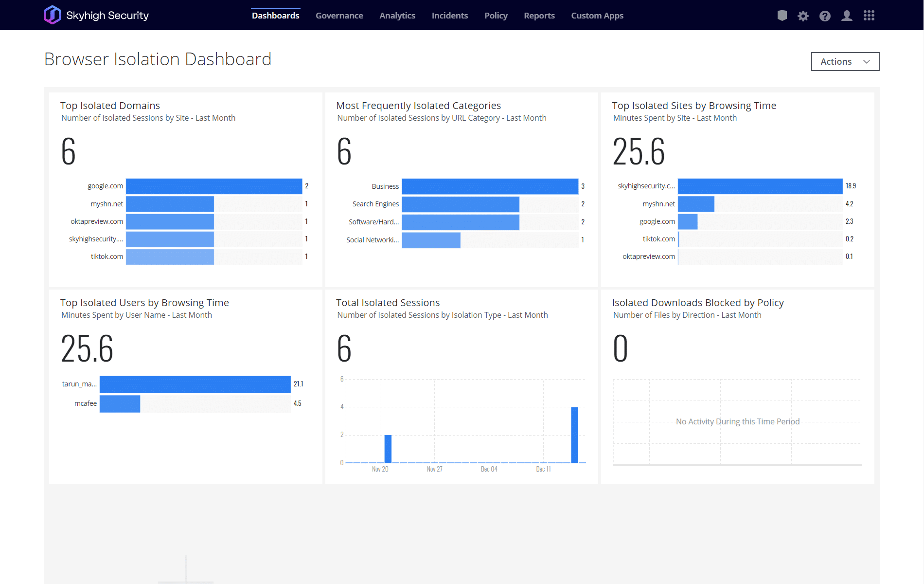Click the Skyhigh Security logo icon
Screen dimensions: 924x584
point(52,15)
